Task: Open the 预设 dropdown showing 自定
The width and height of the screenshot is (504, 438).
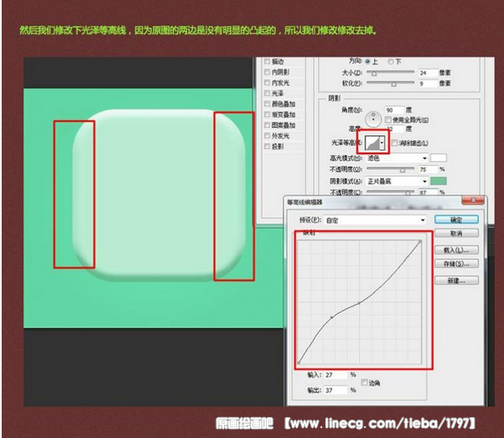Action: coord(375,220)
